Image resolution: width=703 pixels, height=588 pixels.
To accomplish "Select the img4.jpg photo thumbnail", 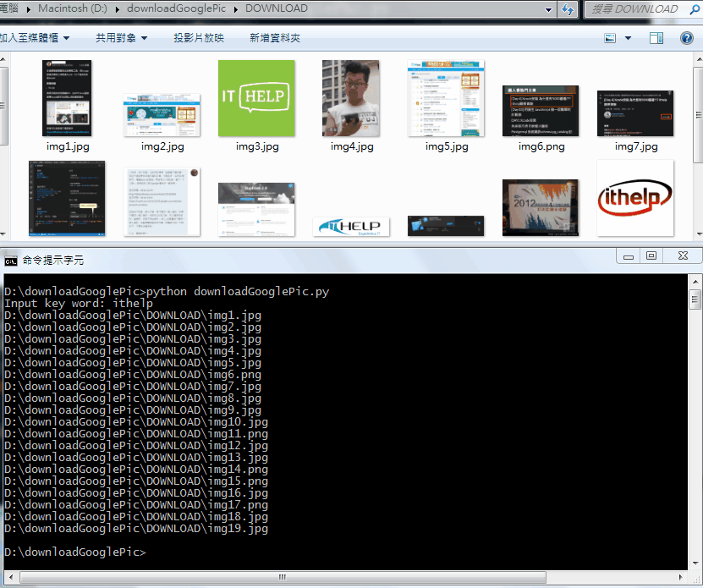I will click(351, 98).
